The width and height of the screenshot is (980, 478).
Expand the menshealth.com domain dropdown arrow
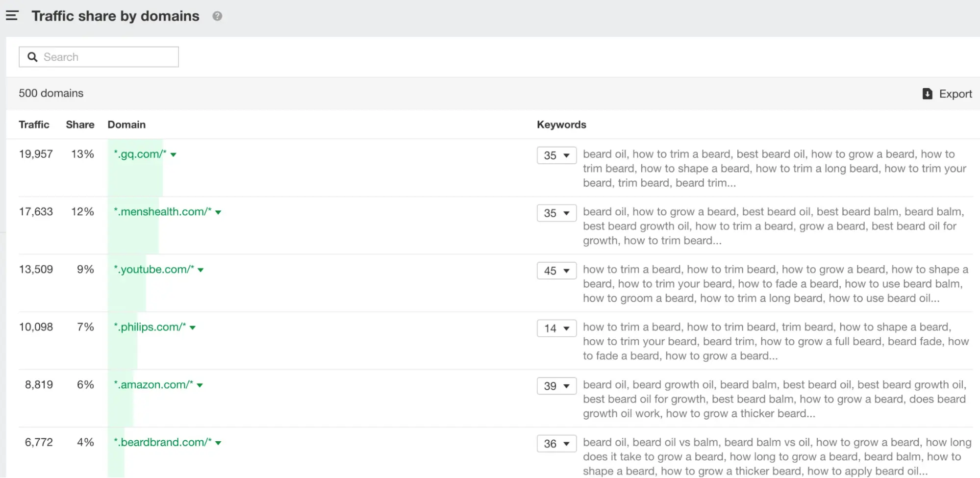219,212
